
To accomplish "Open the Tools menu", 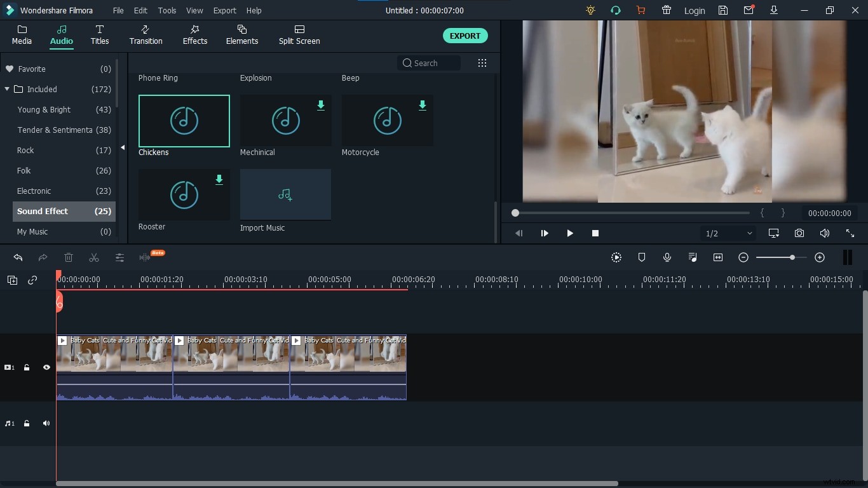I will pyautogui.click(x=166, y=10).
